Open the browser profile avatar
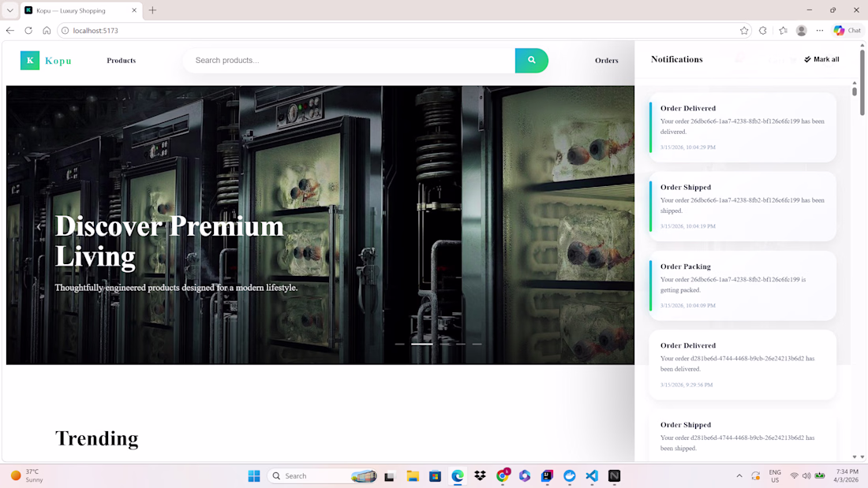Screen dimensions: 868x488 pos(801,31)
